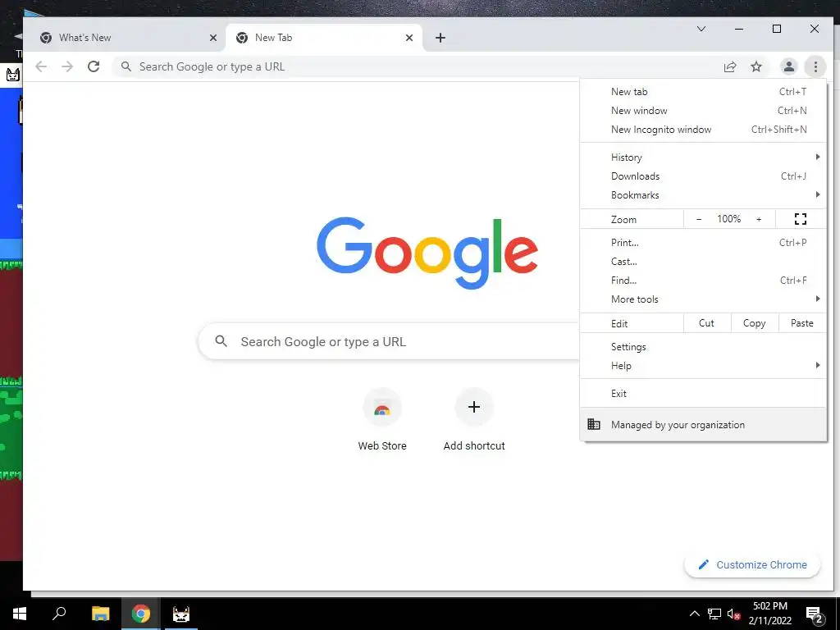840x630 pixels.
Task: Choose Exit from the menu
Action: point(703,393)
